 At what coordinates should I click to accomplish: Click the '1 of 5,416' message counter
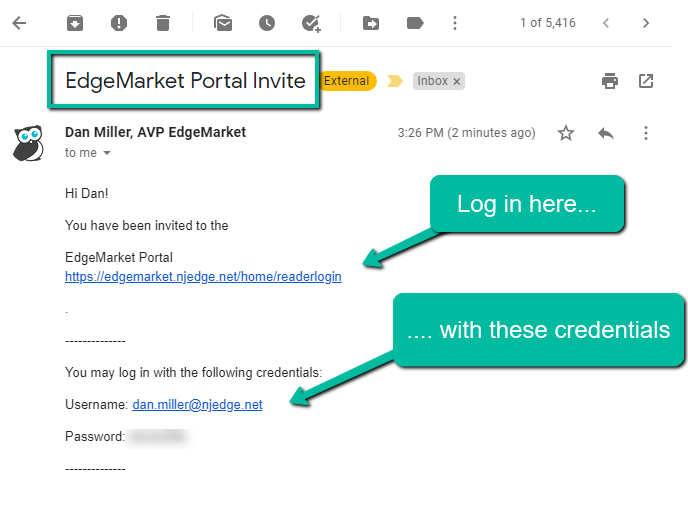click(x=548, y=23)
